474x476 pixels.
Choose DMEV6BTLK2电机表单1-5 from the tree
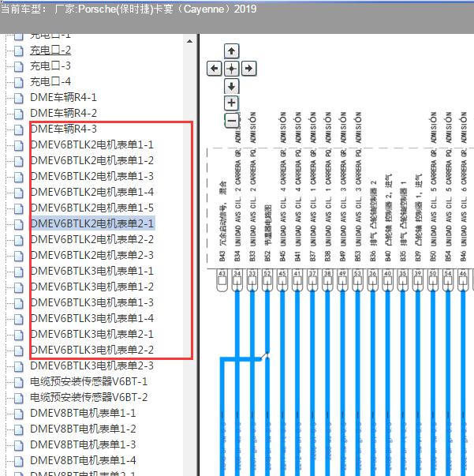pos(91,208)
